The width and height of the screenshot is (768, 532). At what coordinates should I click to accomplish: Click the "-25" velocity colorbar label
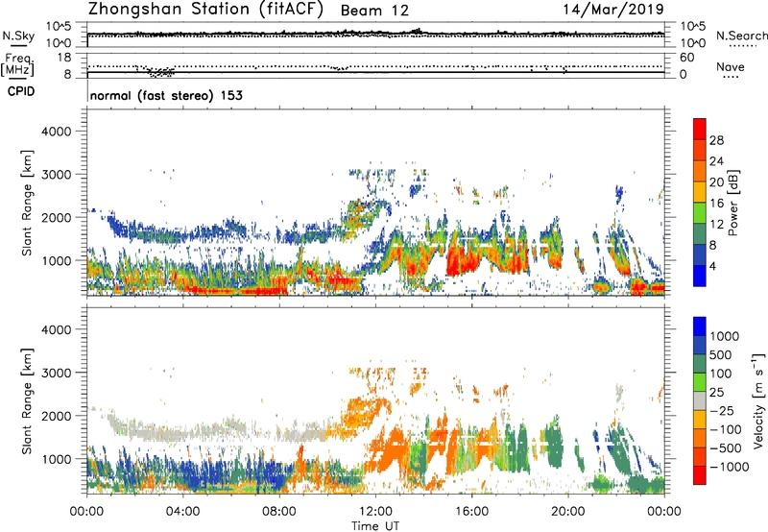[x=722, y=411]
